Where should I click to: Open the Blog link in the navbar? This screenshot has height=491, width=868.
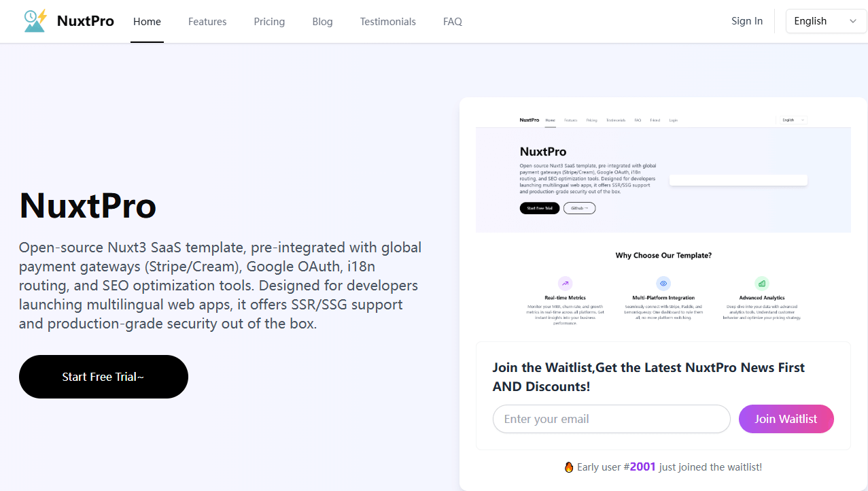(x=322, y=22)
